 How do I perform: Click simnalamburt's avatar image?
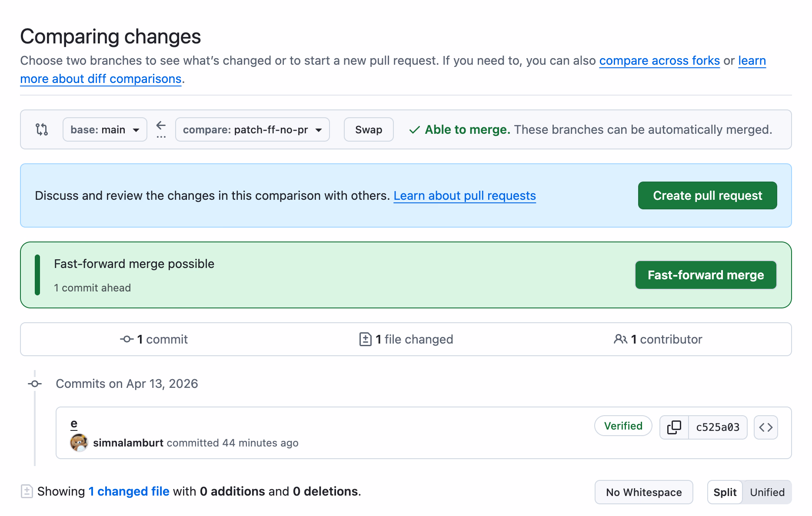coord(79,443)
